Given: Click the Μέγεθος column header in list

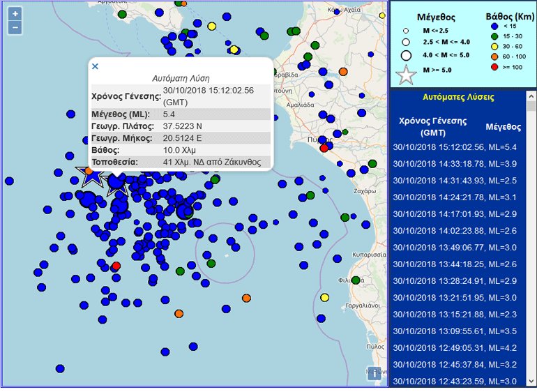Looking at the screenshot, I should [503, 127].
